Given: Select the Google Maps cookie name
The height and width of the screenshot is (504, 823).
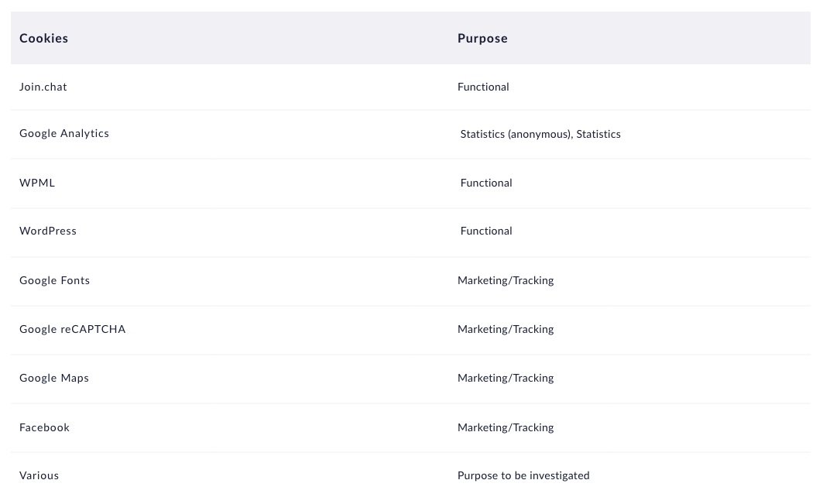Looking at the screenshot, I should coord(54,378).
